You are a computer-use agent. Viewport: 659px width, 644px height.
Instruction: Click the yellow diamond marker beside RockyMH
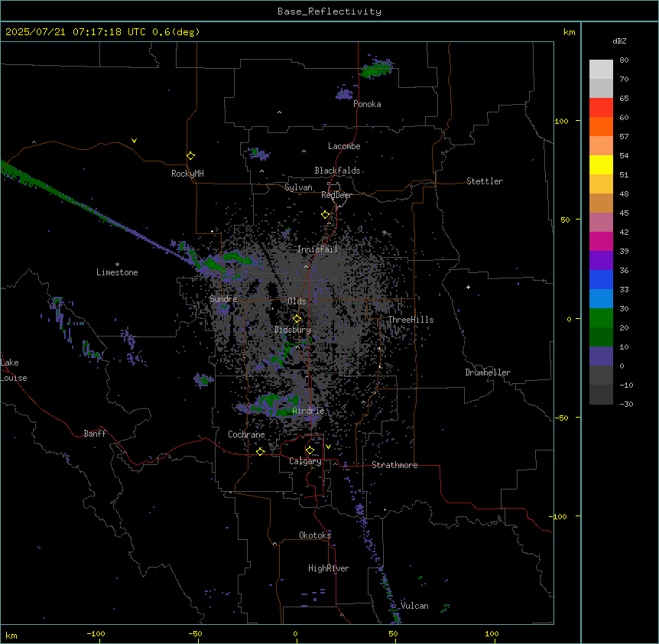(191, 156)
